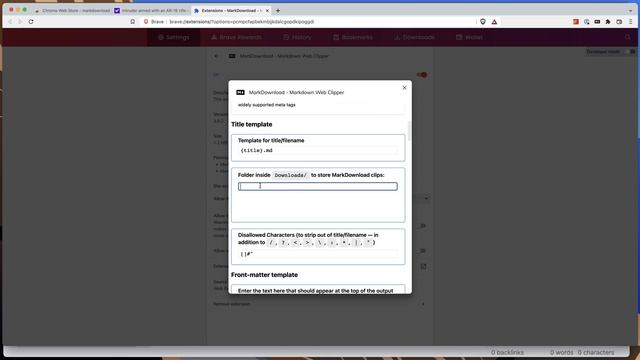Image resolution: width=640 pixels, height=360 pixels.
Task: Open the Settings page tab
Action: [174, 37]
